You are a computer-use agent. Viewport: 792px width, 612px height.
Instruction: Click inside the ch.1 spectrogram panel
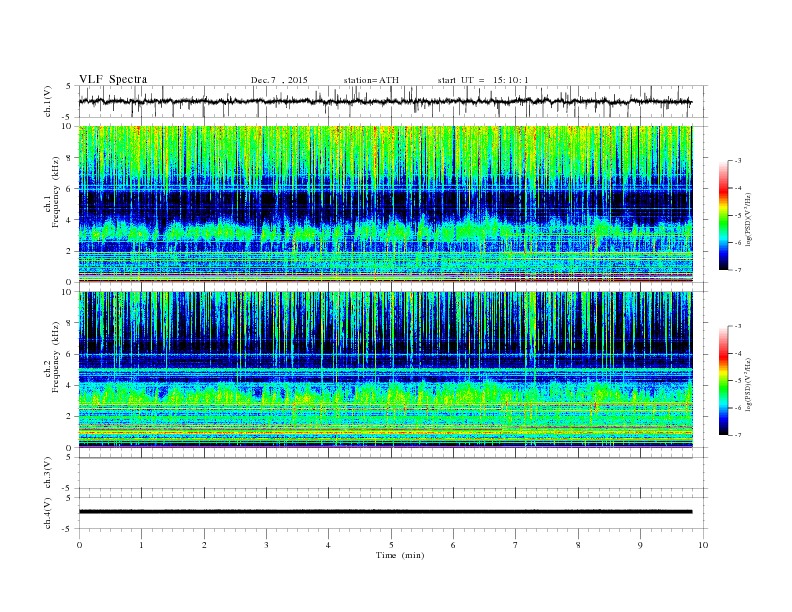(x=385, y=204)
